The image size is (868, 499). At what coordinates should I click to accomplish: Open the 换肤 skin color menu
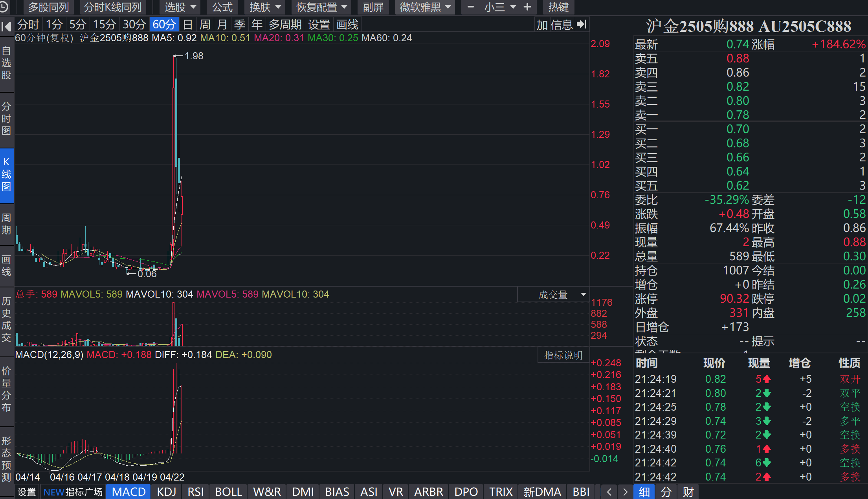(265, 7)
